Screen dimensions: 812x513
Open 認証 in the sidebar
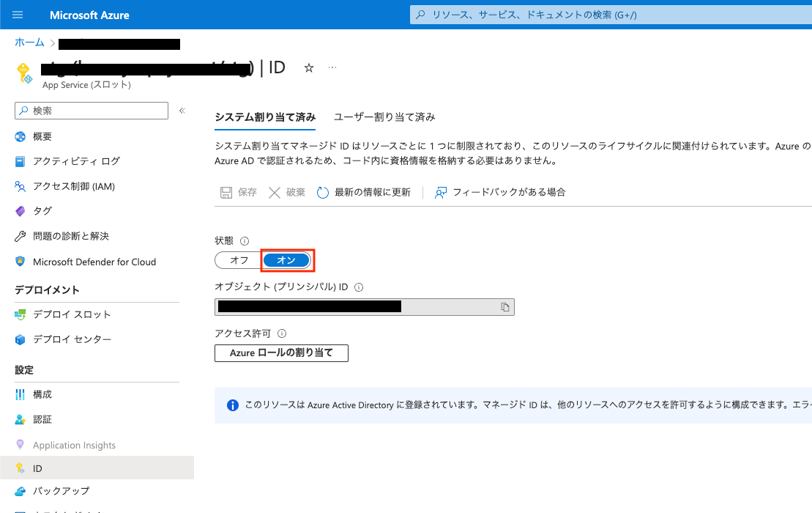42,420
